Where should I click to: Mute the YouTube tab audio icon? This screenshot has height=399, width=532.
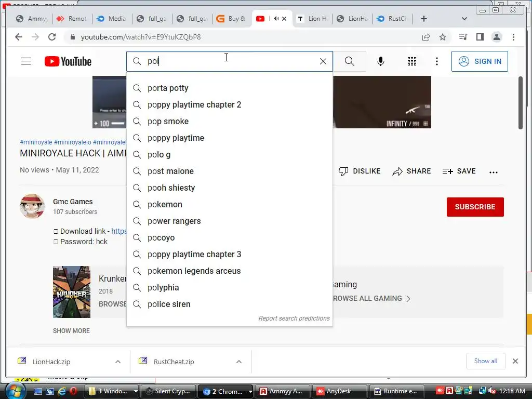coord(276,19)
